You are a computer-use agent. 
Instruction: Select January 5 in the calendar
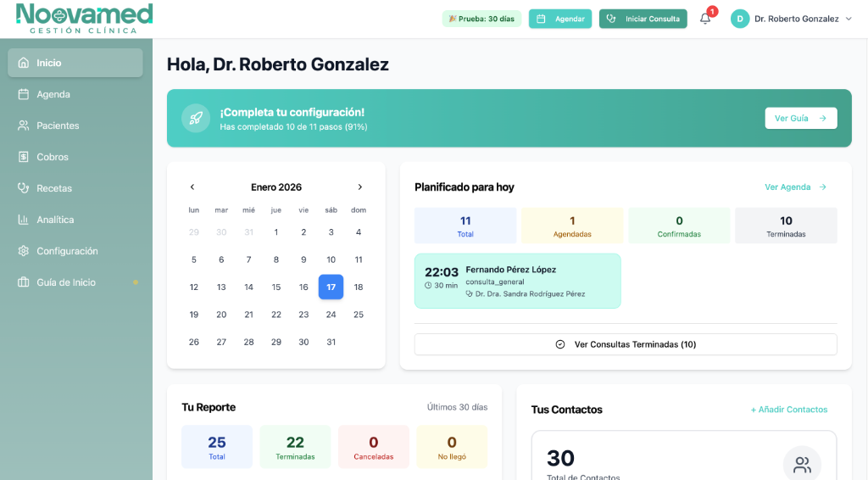(x=194, y=260)
